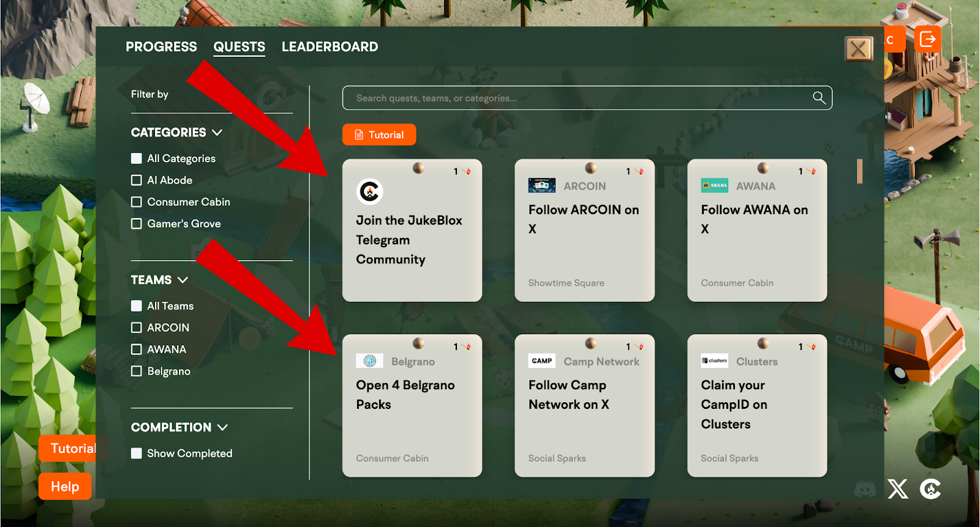Collapse the TEAMS section chevron

pyautogui.click(x=183, y=280)
